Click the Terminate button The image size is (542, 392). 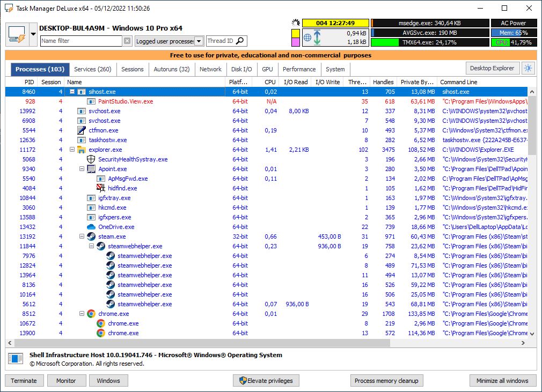tap(24, 381)
